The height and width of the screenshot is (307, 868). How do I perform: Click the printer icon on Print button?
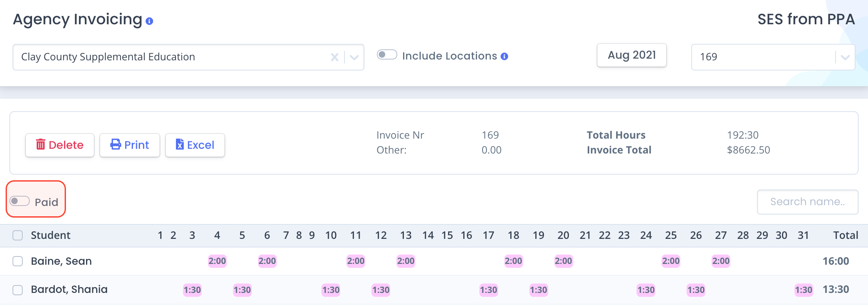116,144
